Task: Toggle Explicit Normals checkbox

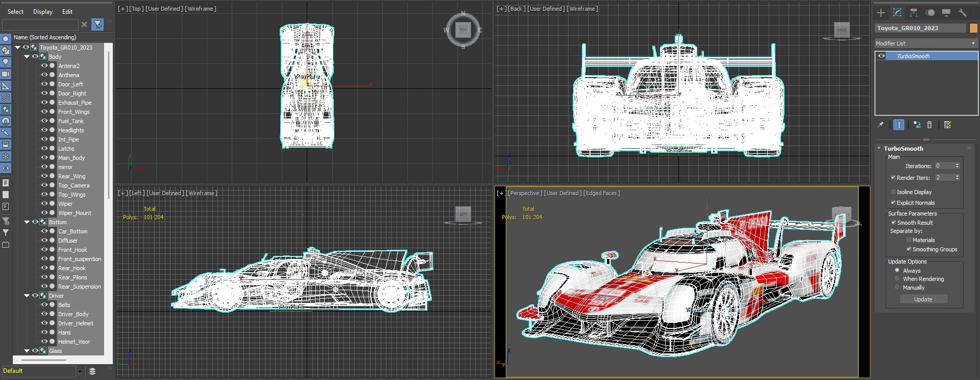Action: click(893, 203)
